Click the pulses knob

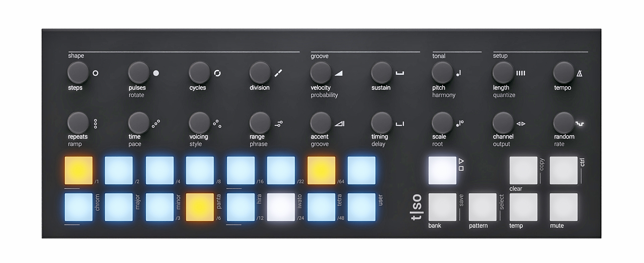coord(139,72)
